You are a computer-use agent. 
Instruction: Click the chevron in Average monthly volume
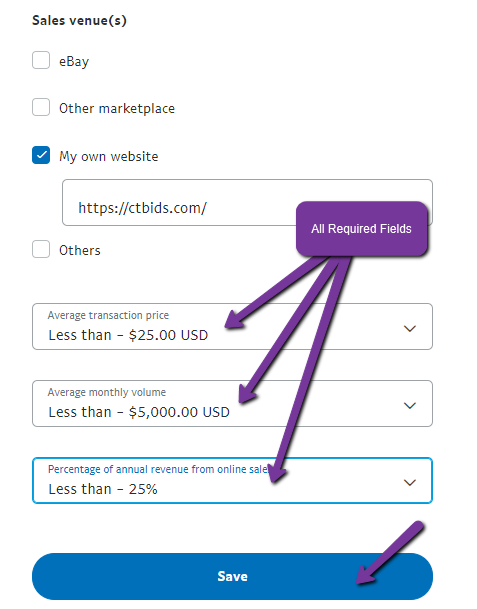pos(410,405)
